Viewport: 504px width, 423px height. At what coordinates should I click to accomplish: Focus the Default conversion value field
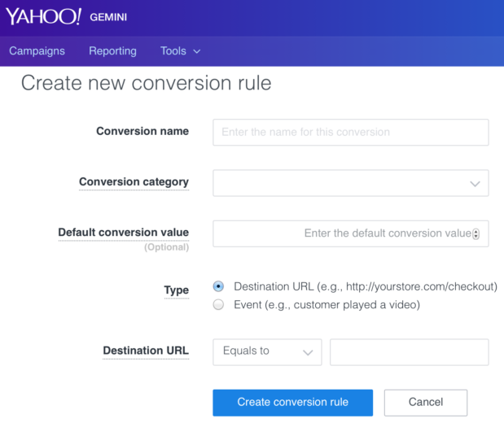click(351, 233)
